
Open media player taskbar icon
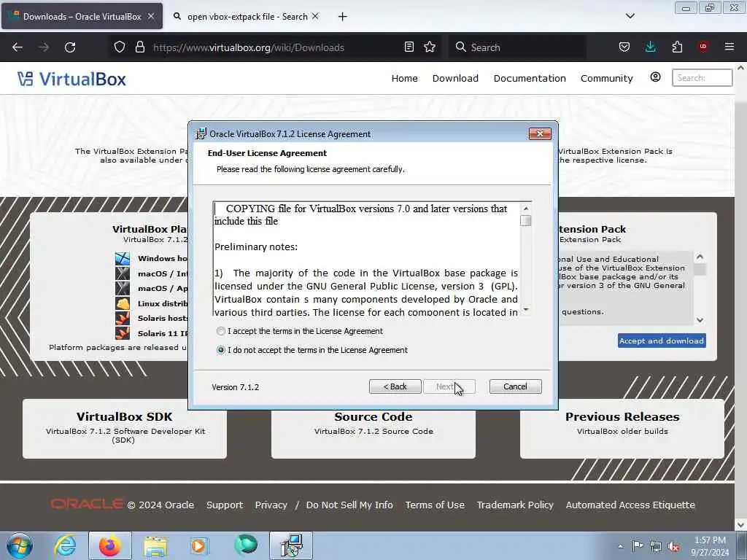point(198,545)
